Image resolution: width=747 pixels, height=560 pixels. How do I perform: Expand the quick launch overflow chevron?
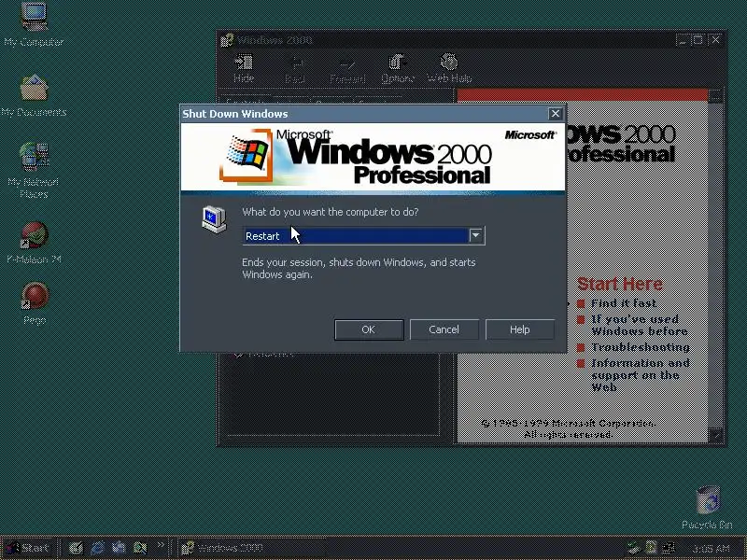(x=161, y=544)
